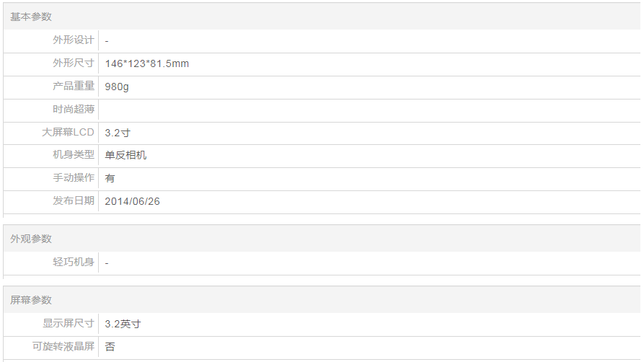644x362 pixels.
Task: Click the 2014/06/26 release date value
Action: 132,201
